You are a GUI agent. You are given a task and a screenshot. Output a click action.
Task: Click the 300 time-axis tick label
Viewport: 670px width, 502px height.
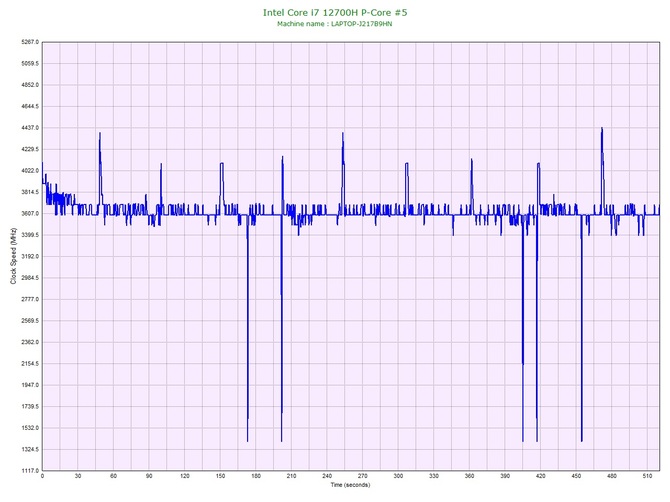398,476
